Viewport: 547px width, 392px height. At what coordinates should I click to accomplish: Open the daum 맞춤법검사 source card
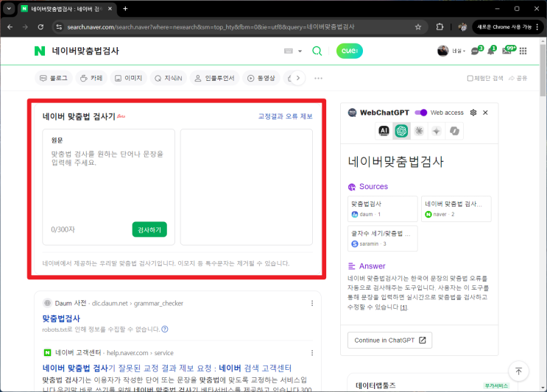383,209
